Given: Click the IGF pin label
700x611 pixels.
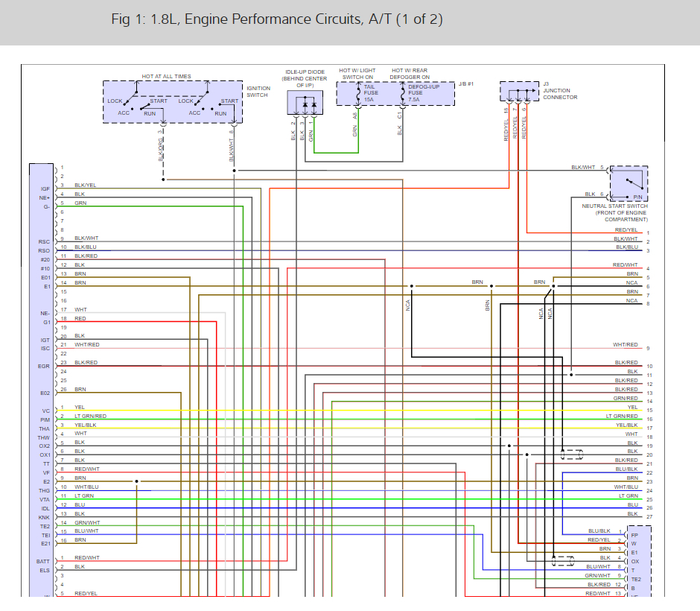Looking at the screenshot, I should pyautogui.click(x=45, y=189).
